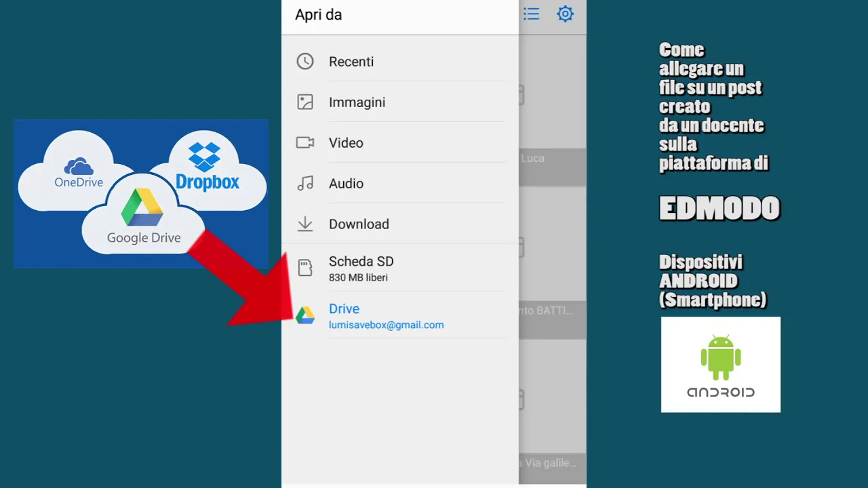Select the Download entry
The width and height of the screenshot is (868, 488).
coord(400,224)
